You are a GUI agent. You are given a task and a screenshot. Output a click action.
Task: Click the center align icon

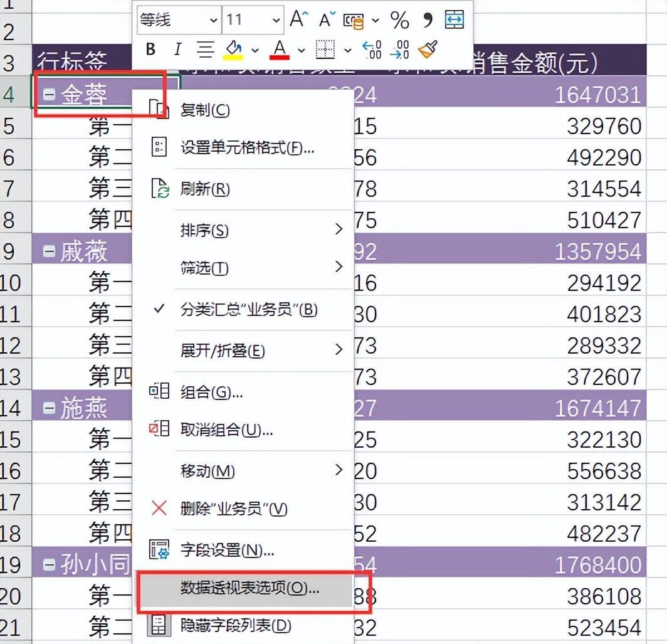coord(206,50)
